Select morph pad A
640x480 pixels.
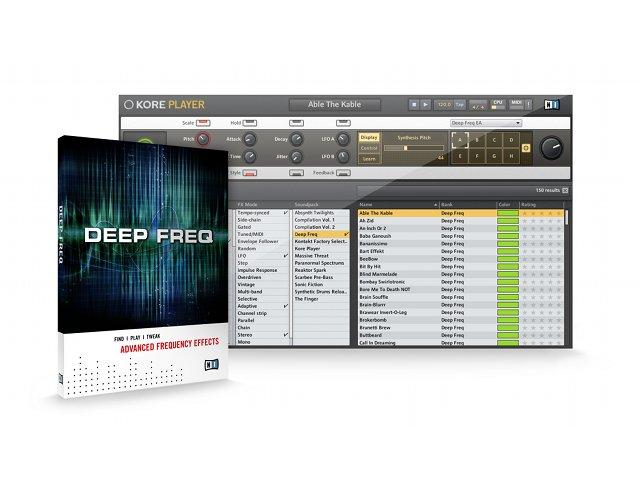[x=460, y=140]
